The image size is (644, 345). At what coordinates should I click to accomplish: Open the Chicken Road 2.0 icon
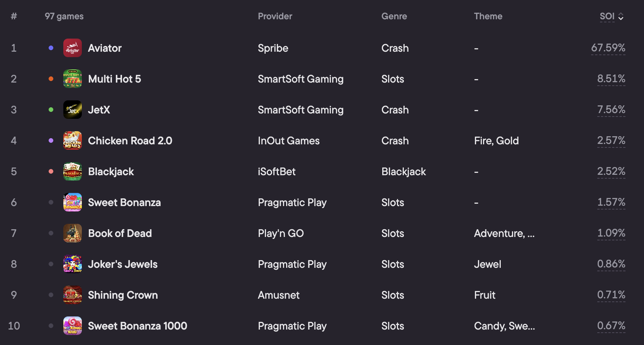point(73,140)
